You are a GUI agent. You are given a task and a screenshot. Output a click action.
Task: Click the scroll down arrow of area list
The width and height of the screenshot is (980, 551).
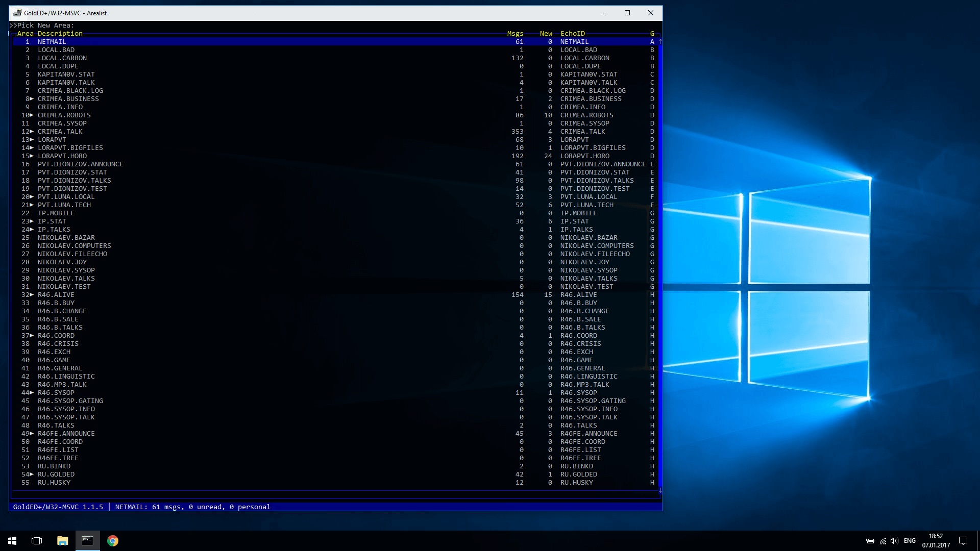click(660, 490)
